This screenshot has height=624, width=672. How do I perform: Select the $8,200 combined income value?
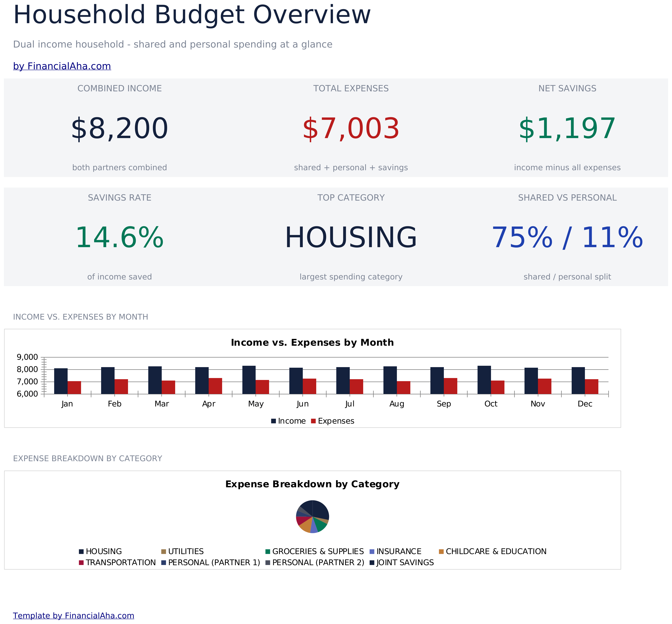(119, 129)
